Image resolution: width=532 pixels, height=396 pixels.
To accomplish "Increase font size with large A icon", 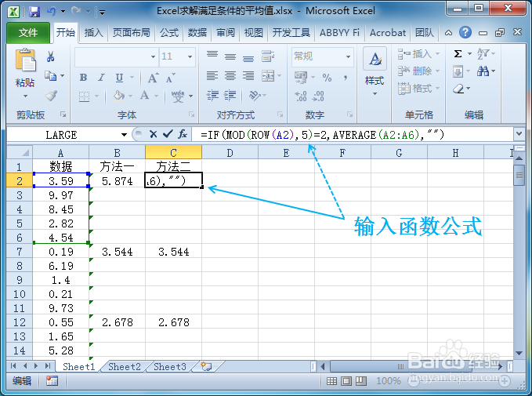I will [x=153, y=78].
